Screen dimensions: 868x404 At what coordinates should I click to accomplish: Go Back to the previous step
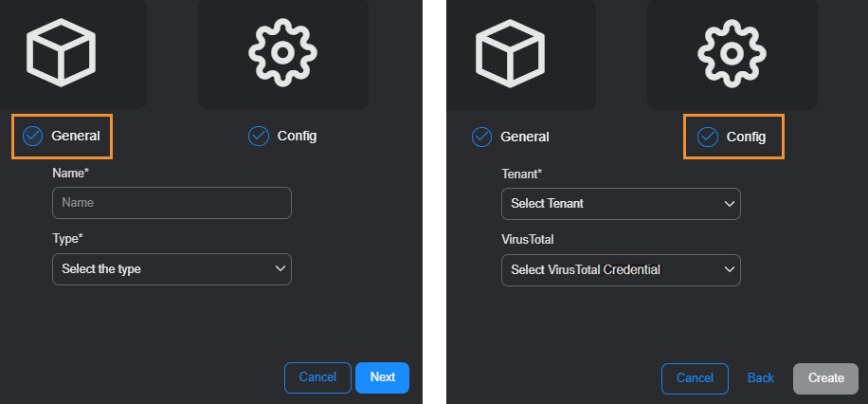[761, 378]
